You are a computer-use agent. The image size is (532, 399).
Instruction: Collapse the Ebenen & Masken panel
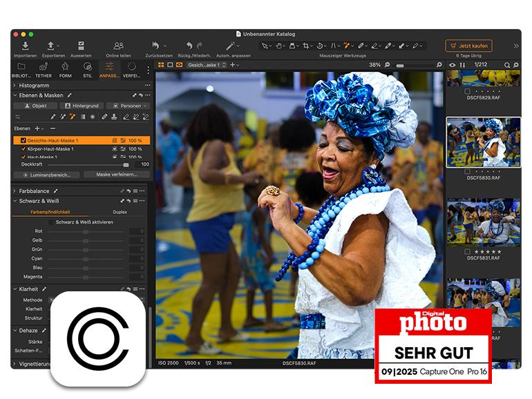point(15,95)
